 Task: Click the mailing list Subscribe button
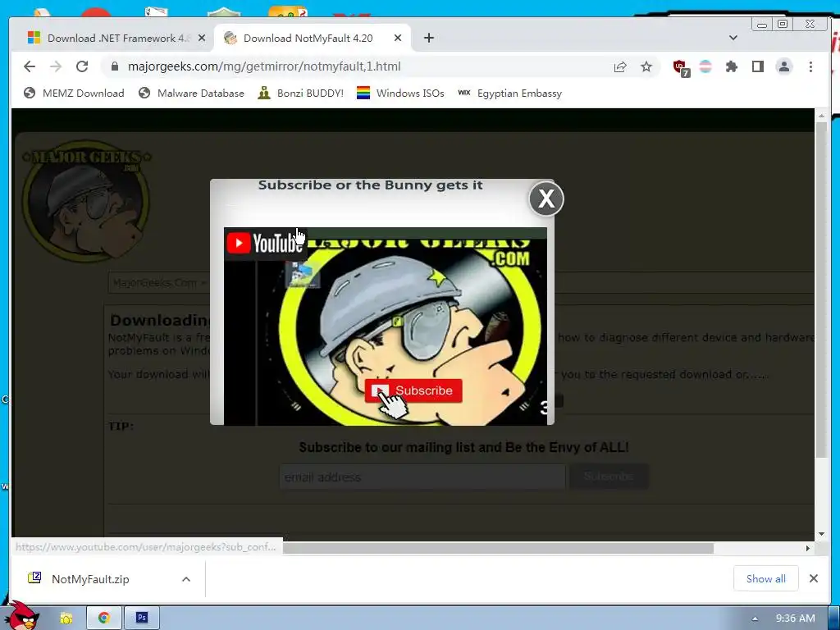[609, 477]
